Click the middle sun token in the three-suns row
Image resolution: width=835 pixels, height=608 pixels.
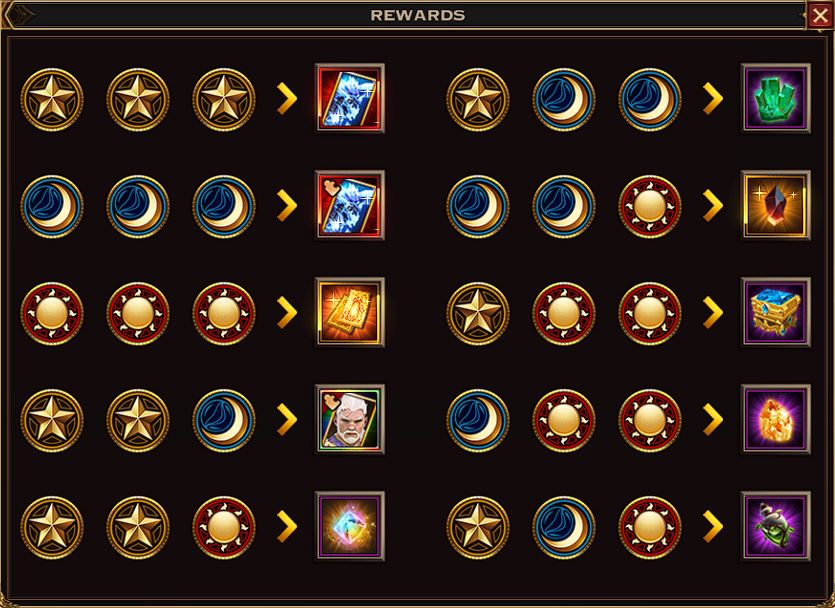[138, 314]
